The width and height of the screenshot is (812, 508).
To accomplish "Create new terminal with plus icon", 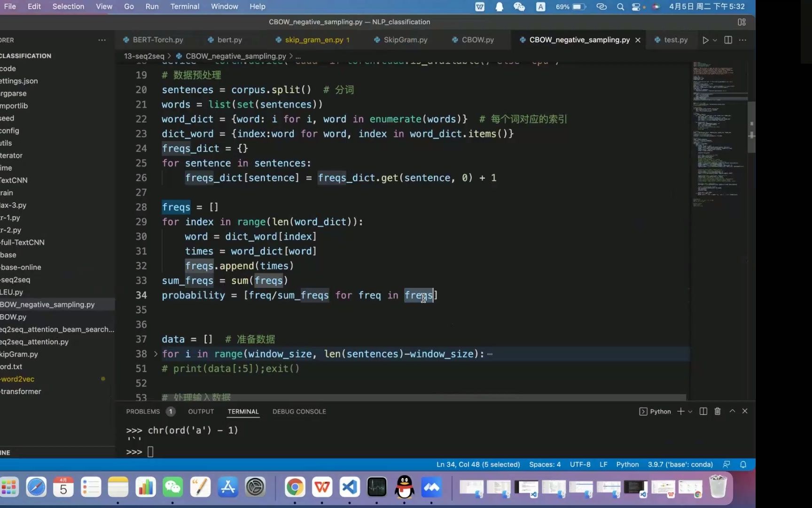I will coord(680,412).
